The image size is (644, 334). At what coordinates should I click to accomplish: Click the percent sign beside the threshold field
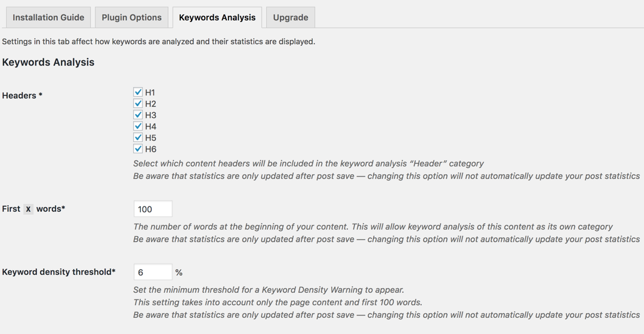tap(178, 273)
